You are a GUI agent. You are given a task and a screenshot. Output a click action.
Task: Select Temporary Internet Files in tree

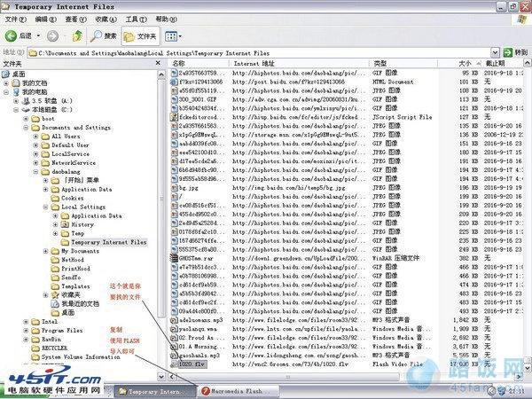click(108, 242)
